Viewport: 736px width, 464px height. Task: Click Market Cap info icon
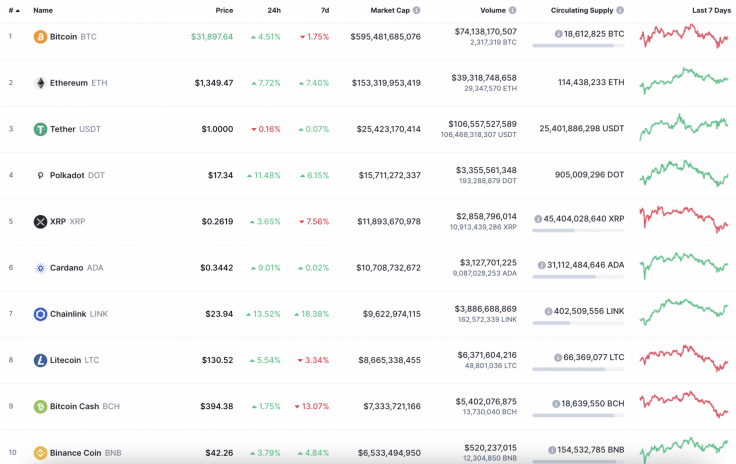coord(417,10)
